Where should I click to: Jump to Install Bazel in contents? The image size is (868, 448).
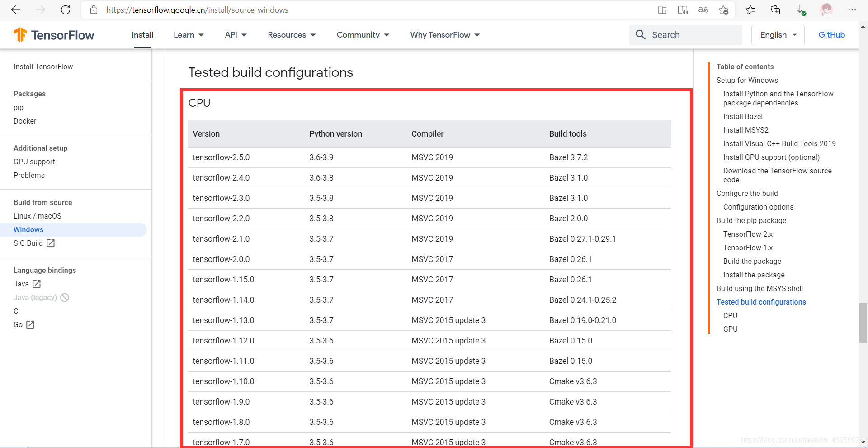tap(743, 117)
